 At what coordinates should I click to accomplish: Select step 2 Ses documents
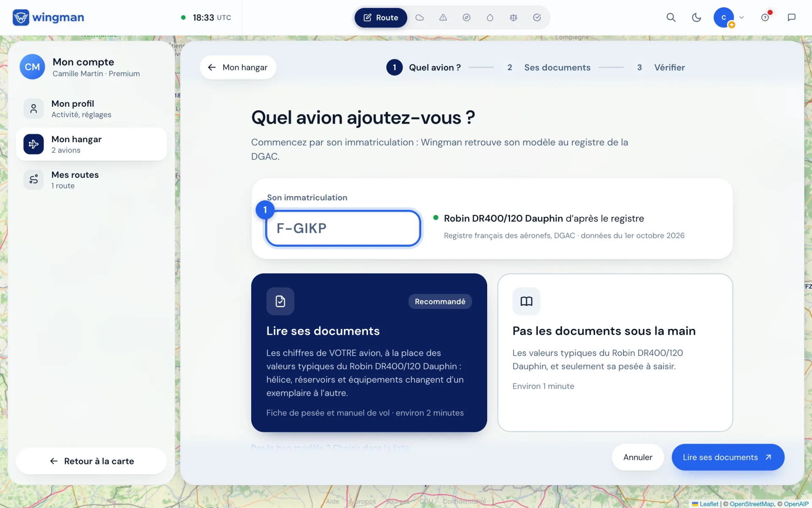(x=549, y=67)
